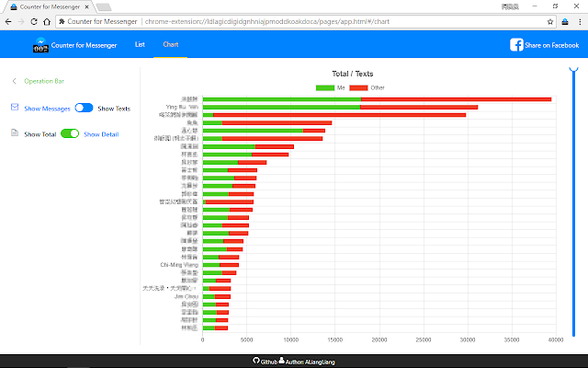Screen dimensions: 588x368
Task: Click the Counter for Messenger logo icon
Action: coord(40,45)
